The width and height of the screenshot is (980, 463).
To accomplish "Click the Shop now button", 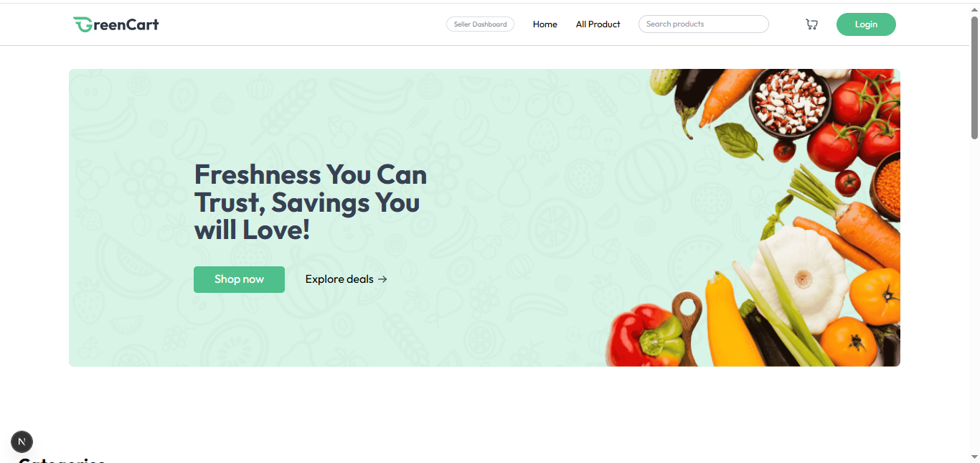I will pos(239,279).
